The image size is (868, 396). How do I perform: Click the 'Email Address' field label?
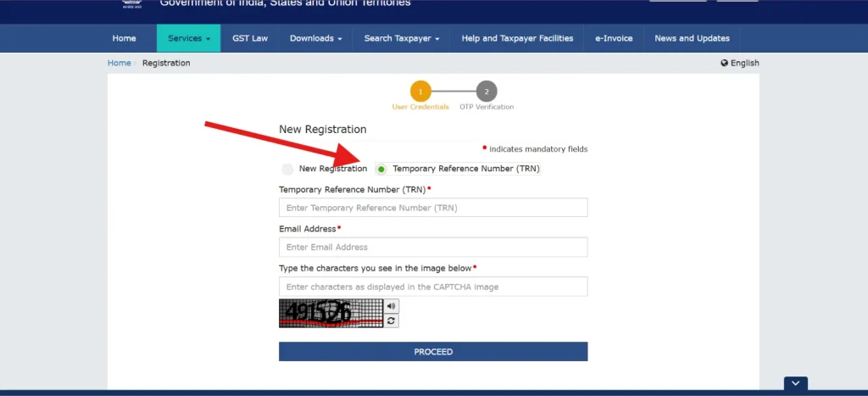[307, 229]
